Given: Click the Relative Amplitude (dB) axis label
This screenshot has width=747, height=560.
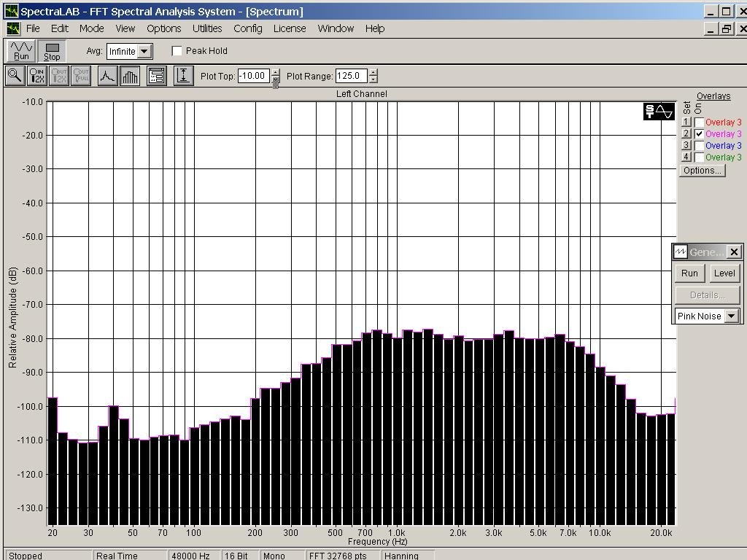Looking at the screenshot, I should (x=13, y=318).
